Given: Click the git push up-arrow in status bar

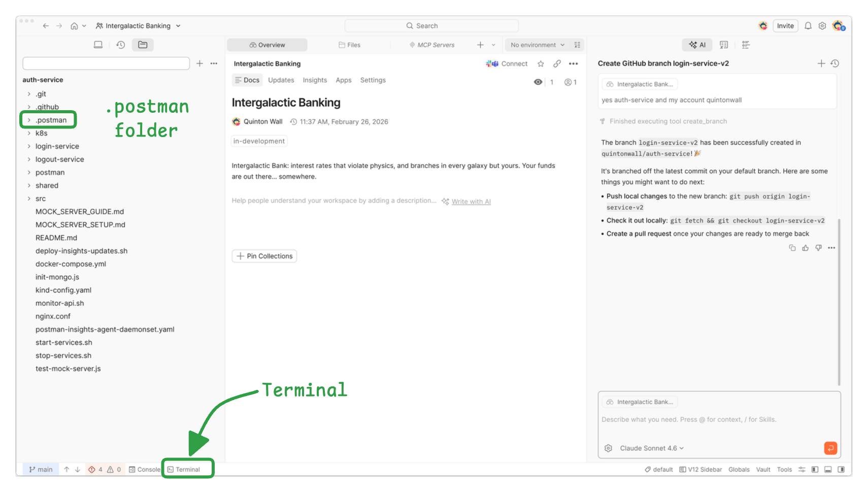Looking at the screenshot, I should tap(66, 470).
